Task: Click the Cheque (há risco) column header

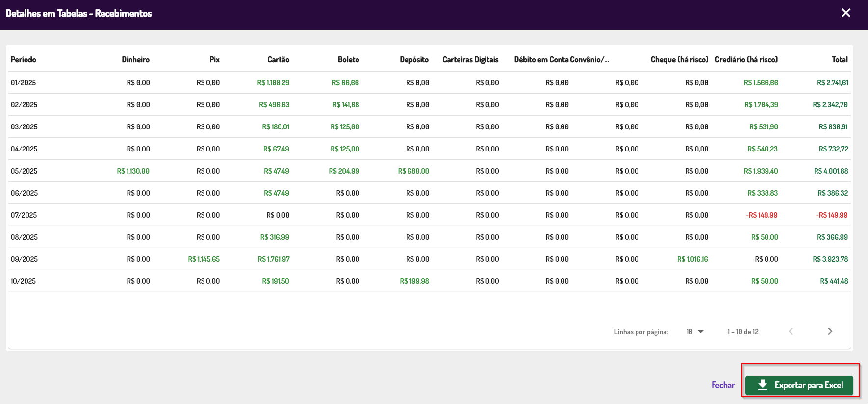Action: coord(680,59)
